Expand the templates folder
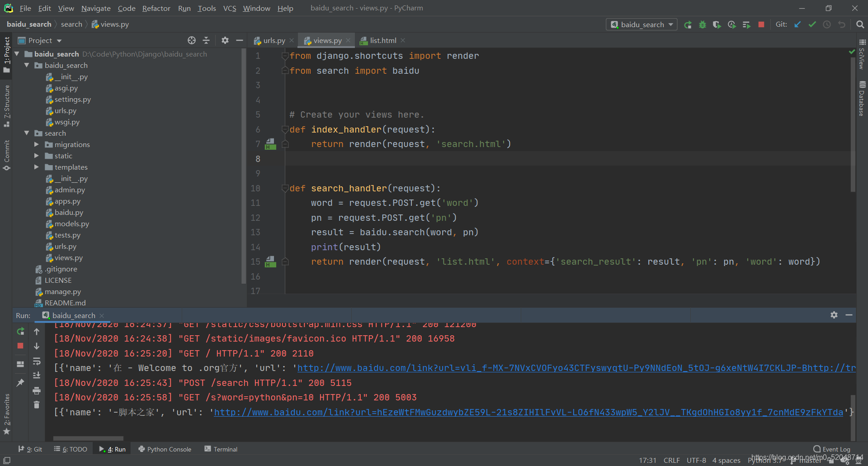 pyautogui.click(x=37, y=167)
